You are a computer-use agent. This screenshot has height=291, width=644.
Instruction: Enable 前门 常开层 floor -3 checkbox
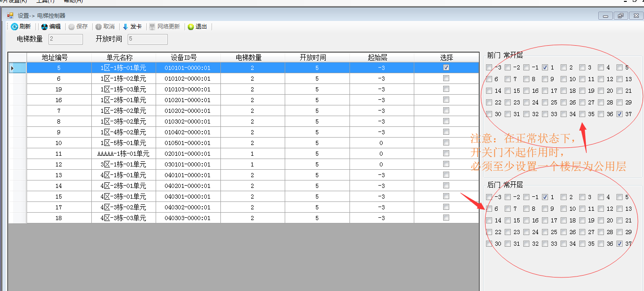pos(489,68)
